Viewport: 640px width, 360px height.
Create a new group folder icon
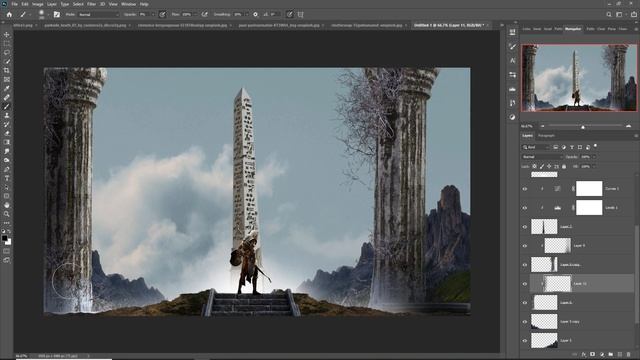click(x=611, y=354)
